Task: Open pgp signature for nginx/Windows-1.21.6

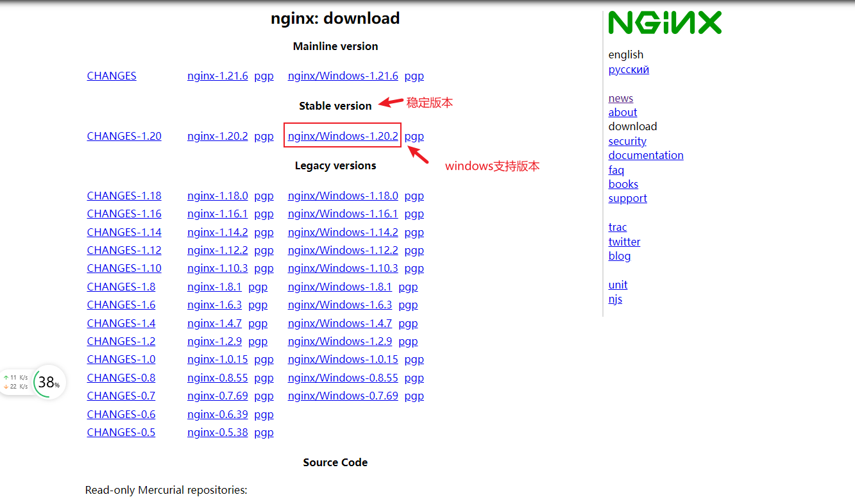Action: coord(414,76)
